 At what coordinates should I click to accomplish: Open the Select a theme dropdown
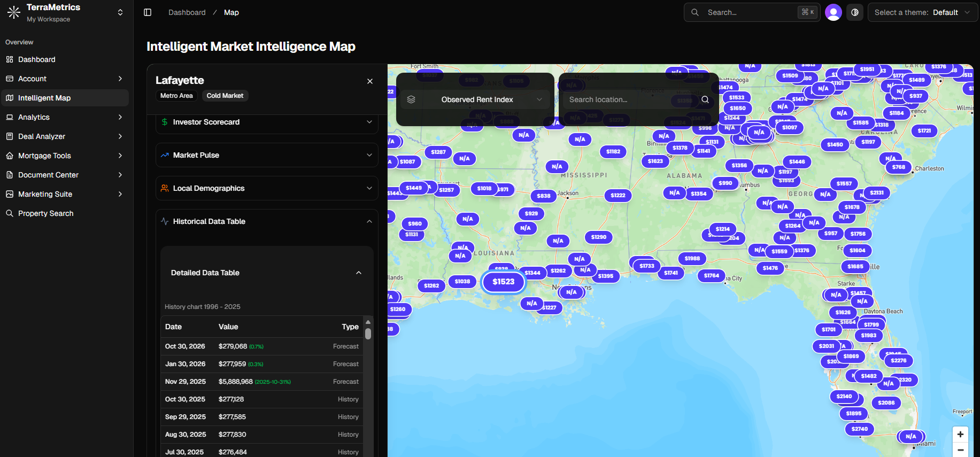tap(922, 12)
